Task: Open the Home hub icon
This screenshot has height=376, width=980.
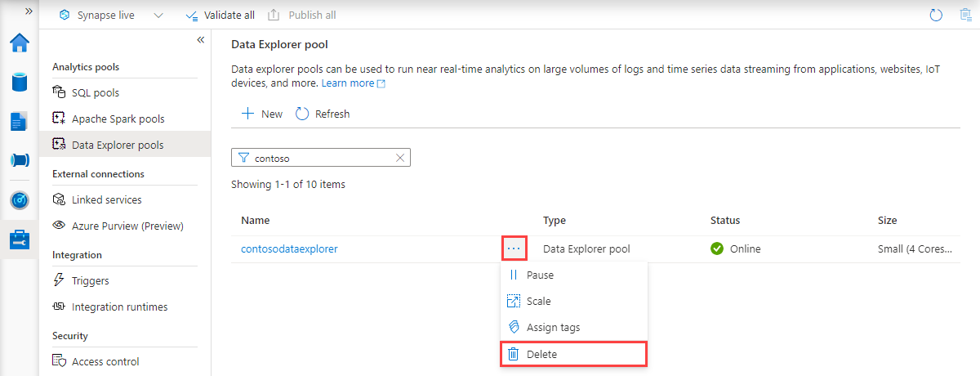Action: click(x=19, y=43)
